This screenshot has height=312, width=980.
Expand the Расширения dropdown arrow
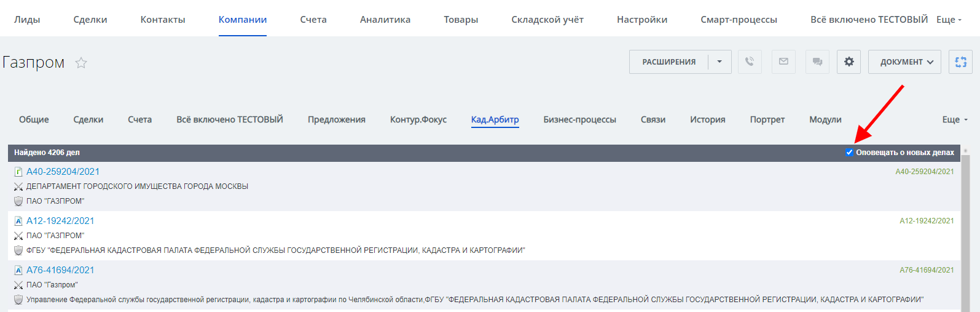pyautogui.click(x=719, y=62)
